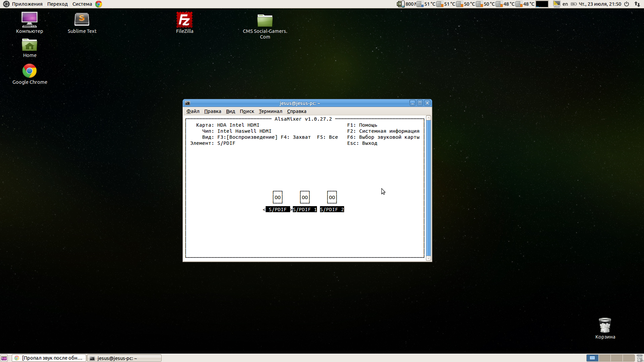
Task: Open the Google Chrome desktop icon
Action: 30,71
